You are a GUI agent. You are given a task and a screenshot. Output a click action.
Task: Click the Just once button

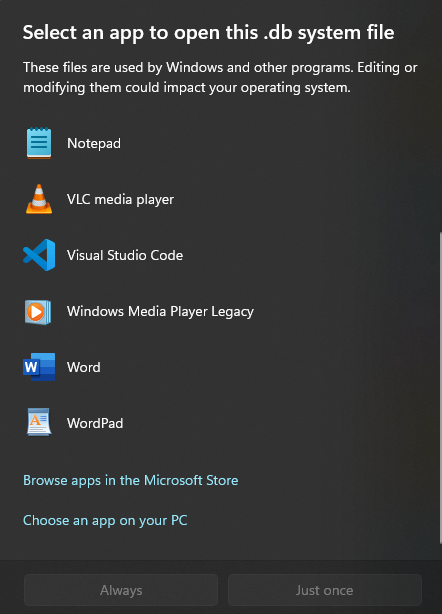325,590
